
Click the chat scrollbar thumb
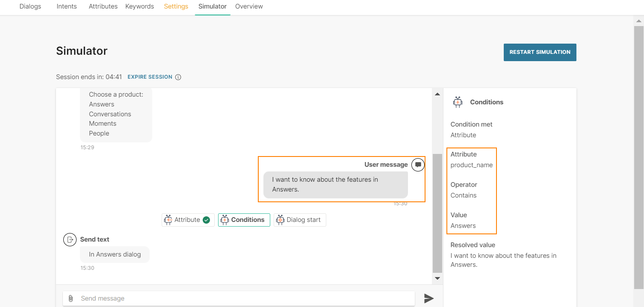(437, 213)
